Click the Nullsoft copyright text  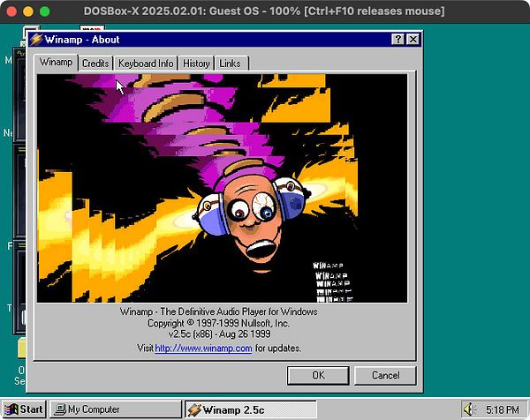tap(218, 323)
